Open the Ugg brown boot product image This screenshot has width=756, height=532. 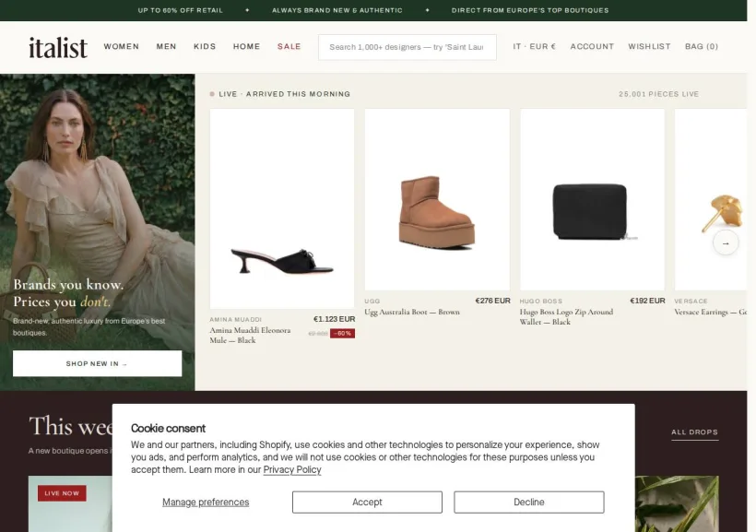tap(437, 199)
